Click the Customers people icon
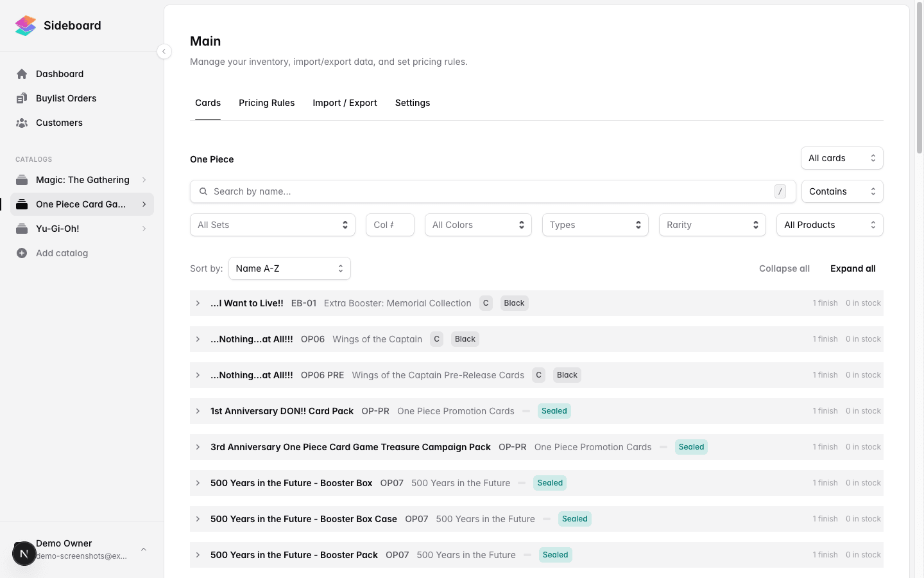The image size is (924, 578). click(x=22, y=123)
